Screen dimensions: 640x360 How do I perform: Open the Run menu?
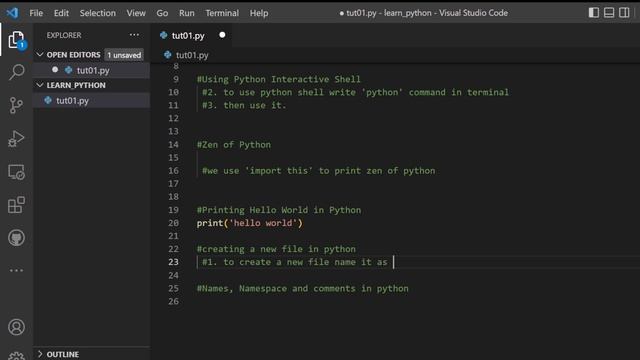(187, 13)
